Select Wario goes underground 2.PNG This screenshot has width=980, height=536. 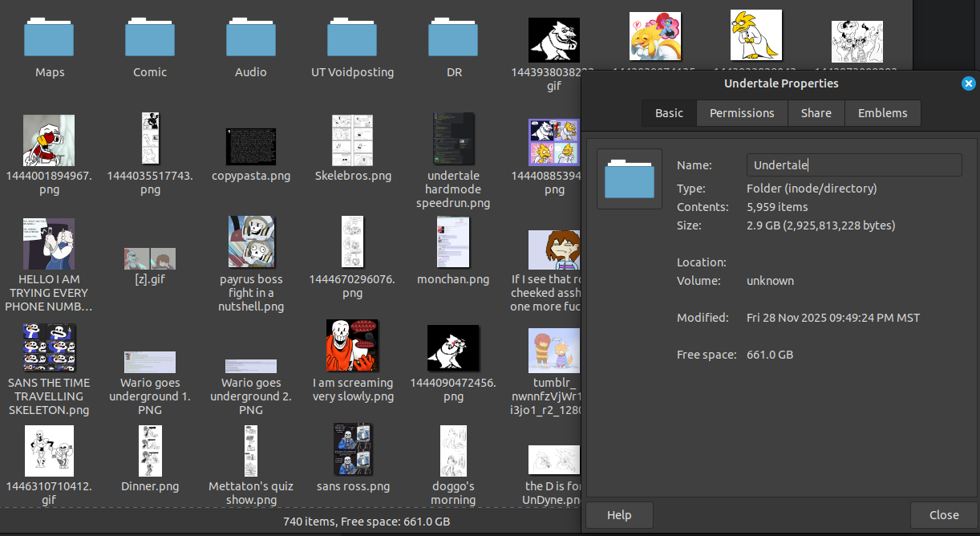[251, 366]
